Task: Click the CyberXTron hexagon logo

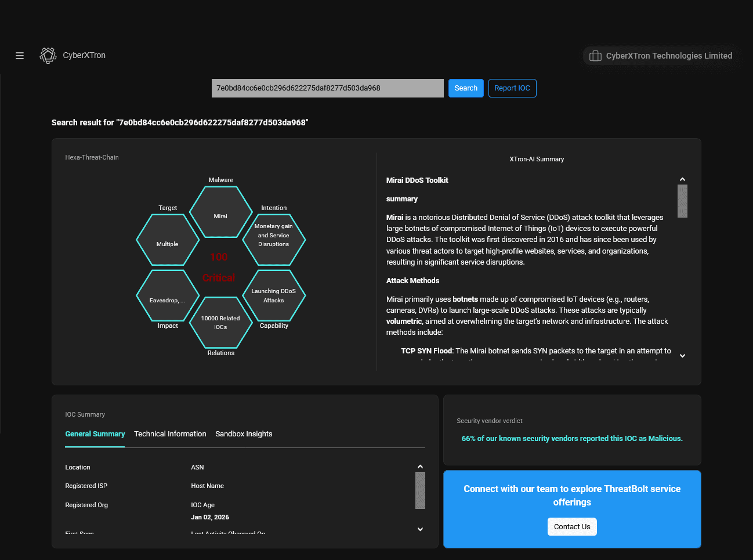Action: (x=48, y=55)
